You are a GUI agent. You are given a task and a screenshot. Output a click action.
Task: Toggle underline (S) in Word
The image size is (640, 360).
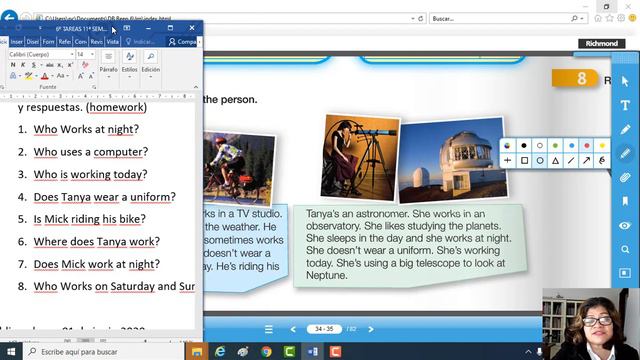(x=33, y=65)
